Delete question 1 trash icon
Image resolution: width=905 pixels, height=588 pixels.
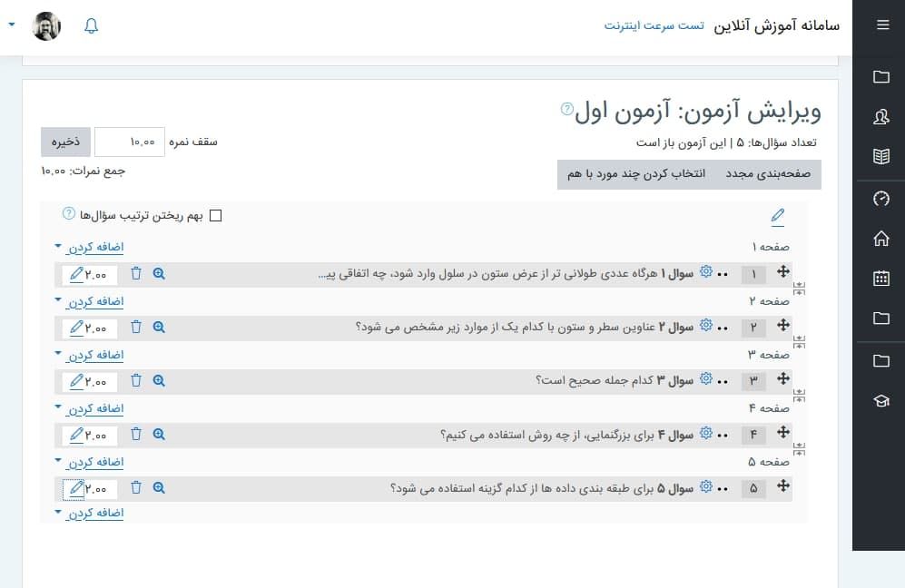tap(136, 273)
